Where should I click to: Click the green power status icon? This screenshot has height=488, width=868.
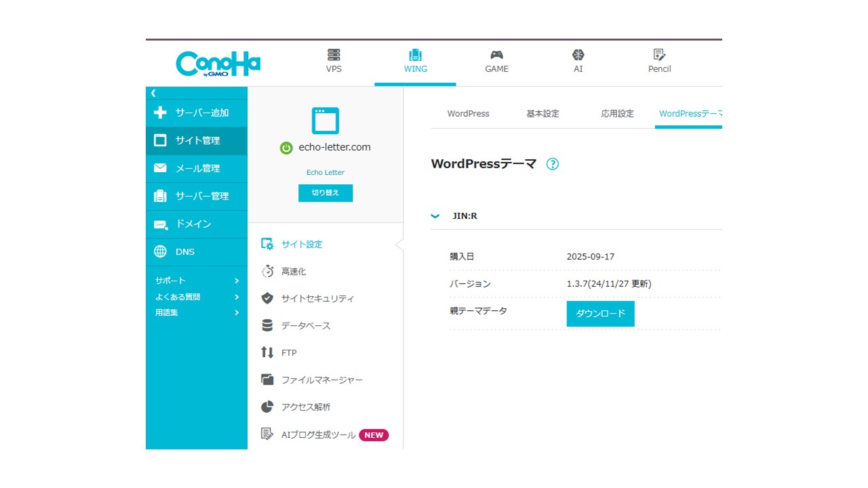(x=286, y=148)
